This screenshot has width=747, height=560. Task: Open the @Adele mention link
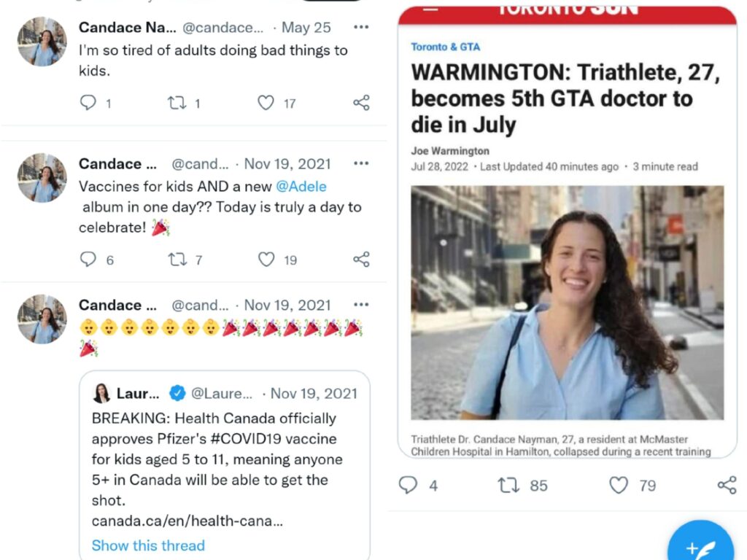pos(301,186)
